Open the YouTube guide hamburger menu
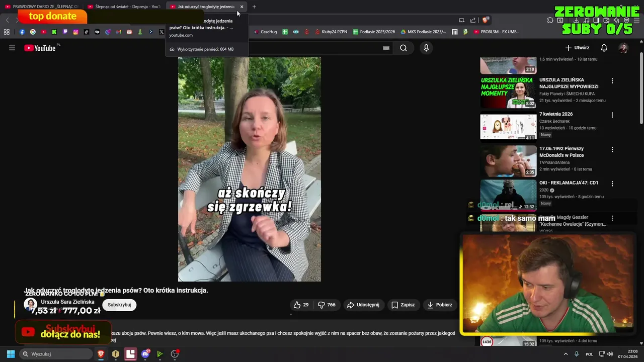 pyautogui.click(x=12, y=48)
